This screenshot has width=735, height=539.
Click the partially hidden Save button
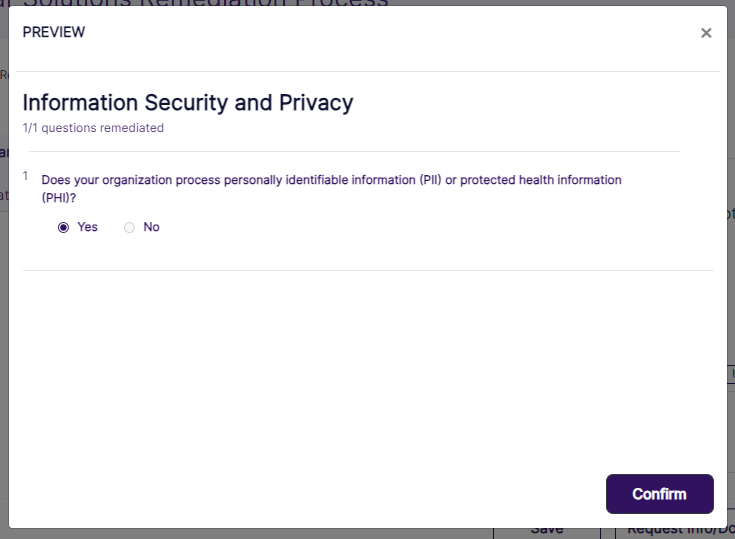[546, 530]
